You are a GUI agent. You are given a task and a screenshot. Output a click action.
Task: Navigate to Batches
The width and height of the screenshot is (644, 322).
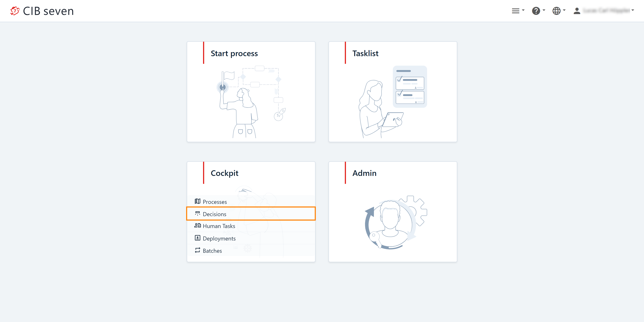point(212,251)
